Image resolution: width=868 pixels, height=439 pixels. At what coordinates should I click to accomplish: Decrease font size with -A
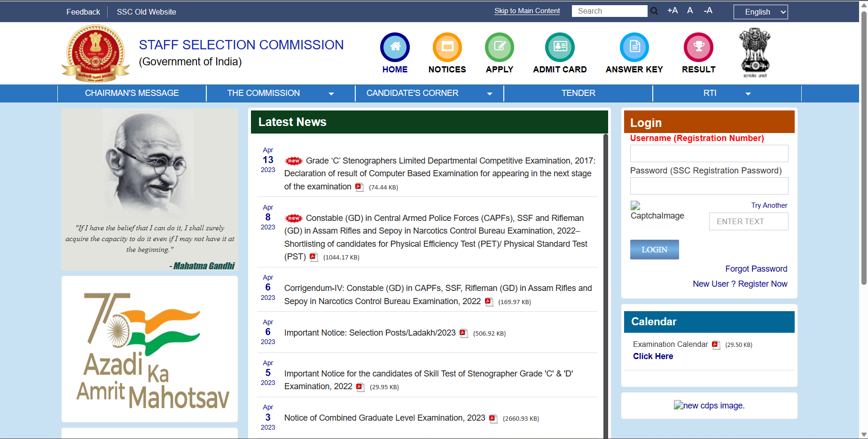tap(708, 10)
